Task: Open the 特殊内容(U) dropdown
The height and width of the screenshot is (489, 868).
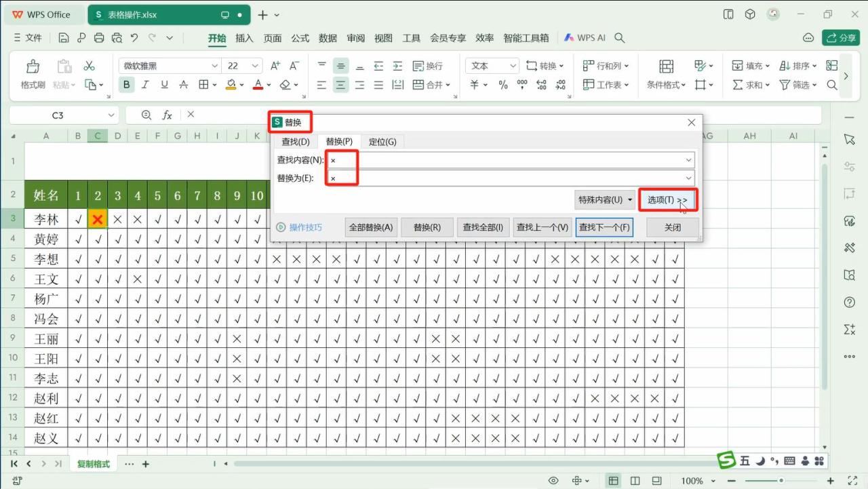Action: (605, 200)
